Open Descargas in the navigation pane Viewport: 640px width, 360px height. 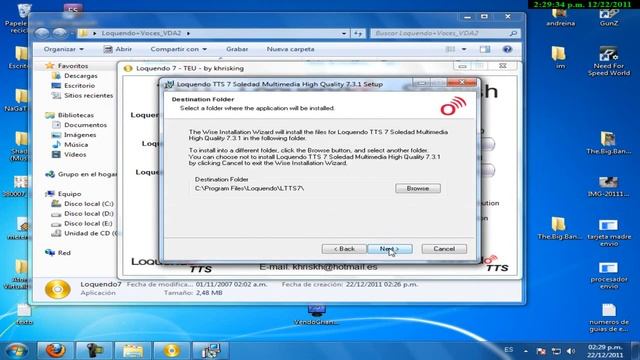[81, 76]
